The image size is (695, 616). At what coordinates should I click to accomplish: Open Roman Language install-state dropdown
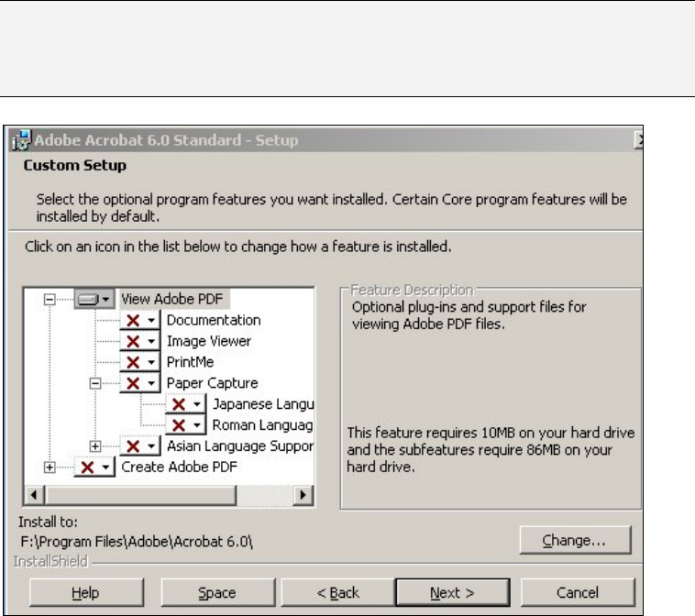click(x=185, y=425)
